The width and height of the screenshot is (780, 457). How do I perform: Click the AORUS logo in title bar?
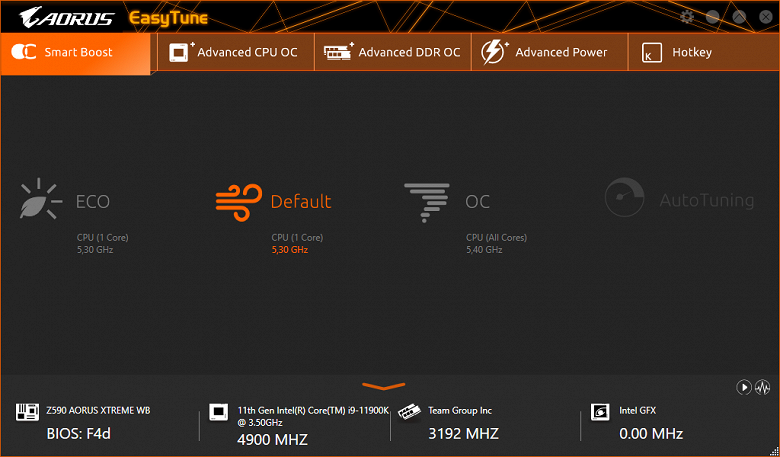(x=67, y=17)
